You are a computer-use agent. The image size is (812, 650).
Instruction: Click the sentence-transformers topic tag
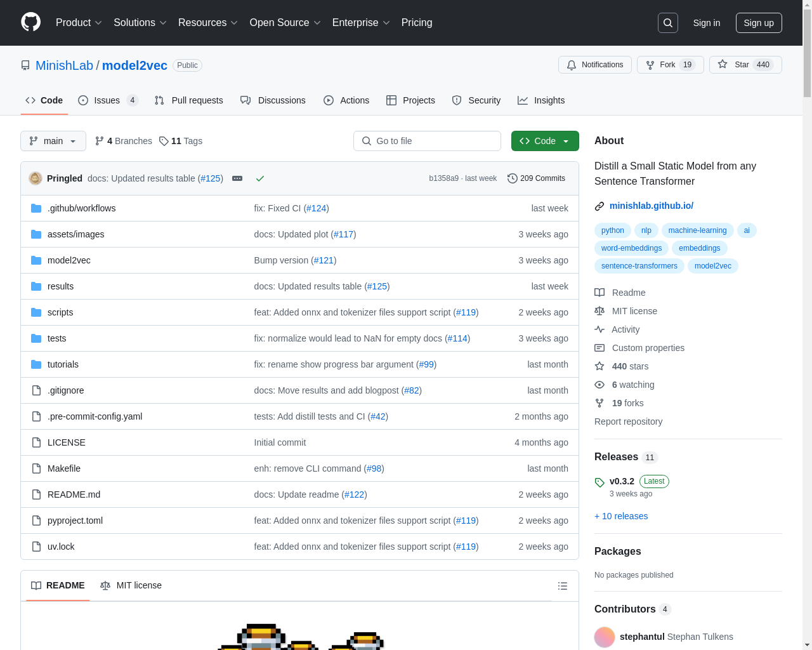[x=639, y=266]
